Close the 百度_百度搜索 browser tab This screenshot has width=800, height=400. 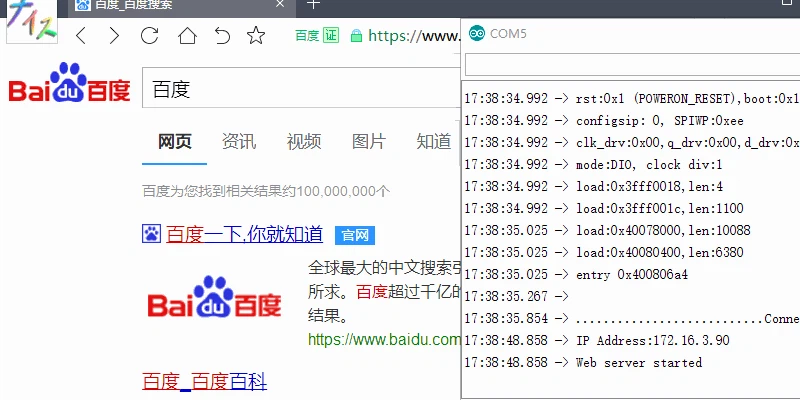pyautogui.click(x=280, y=4)
